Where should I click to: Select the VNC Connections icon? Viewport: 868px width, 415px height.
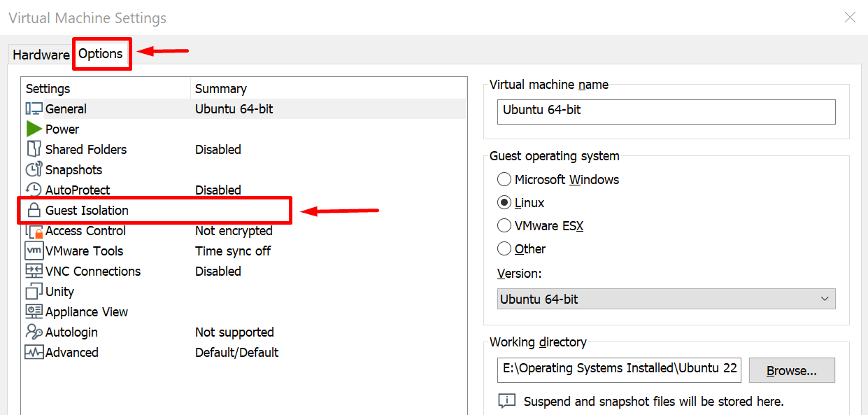click(34, 272)
